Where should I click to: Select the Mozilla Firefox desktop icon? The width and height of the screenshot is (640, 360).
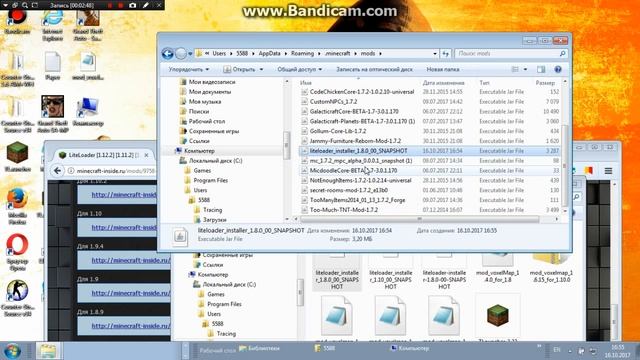[17, 206]
